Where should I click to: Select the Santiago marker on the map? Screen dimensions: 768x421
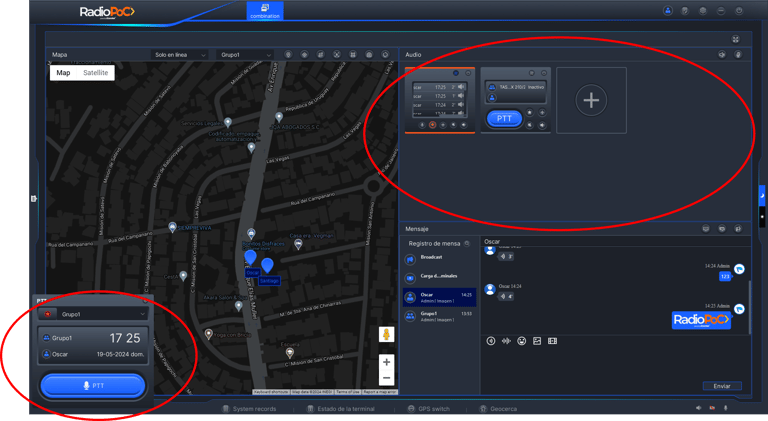pyautogui.click(x=267, y=265)
